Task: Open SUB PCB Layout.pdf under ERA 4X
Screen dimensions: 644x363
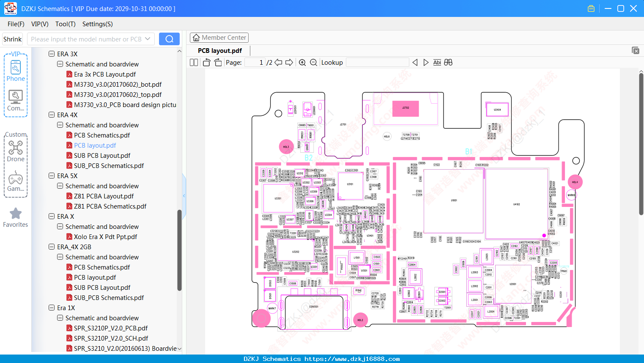Action: tap(102, 155)
